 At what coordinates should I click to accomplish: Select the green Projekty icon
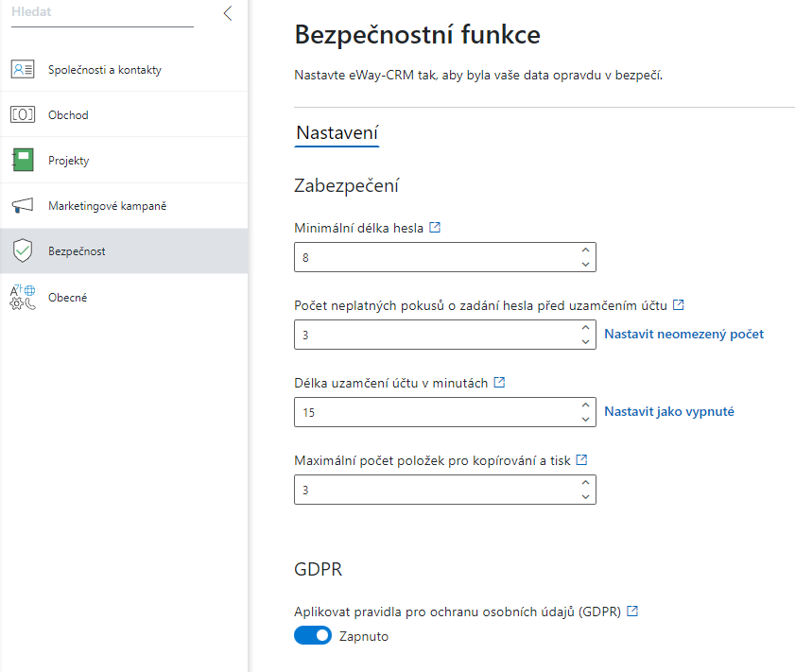23,160
